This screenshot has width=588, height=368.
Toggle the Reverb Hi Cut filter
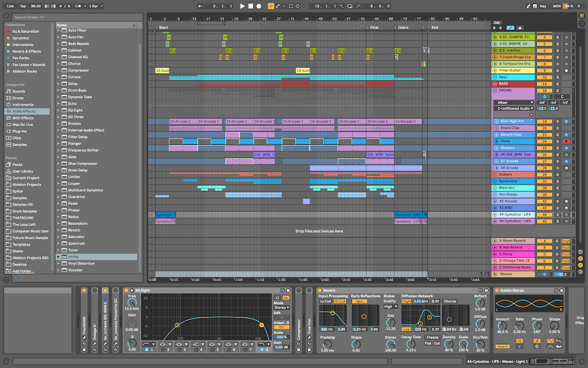340,301
